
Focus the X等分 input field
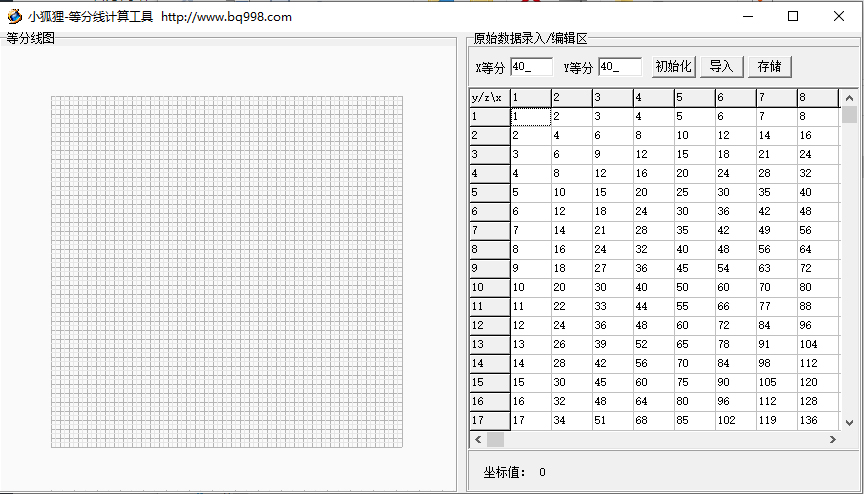[531, 67]
